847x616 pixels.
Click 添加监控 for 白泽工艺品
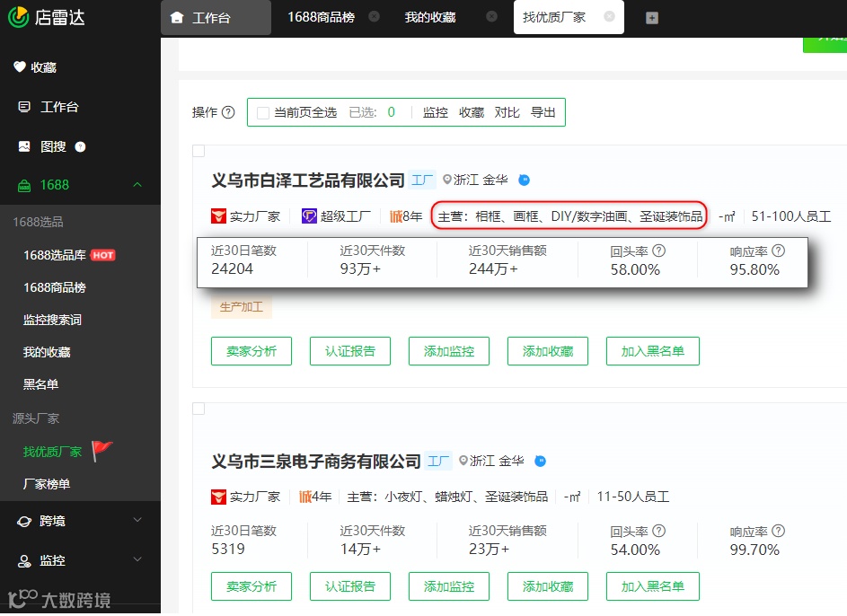pos(449,351)
